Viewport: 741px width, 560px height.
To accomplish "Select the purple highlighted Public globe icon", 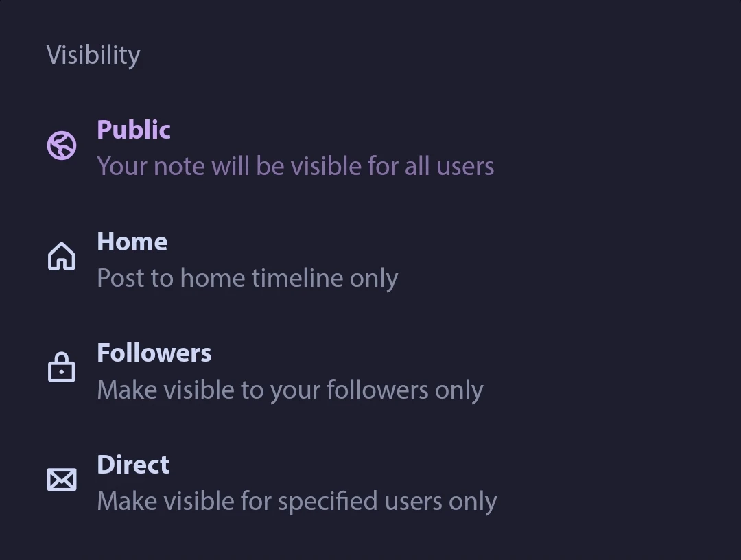I will pyautogui.click(x=62, y=145).
